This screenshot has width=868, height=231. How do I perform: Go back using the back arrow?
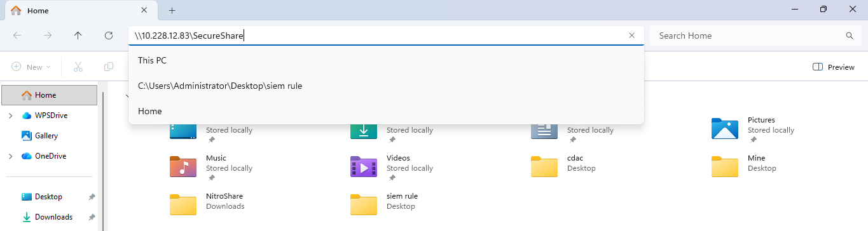[17, 36]
